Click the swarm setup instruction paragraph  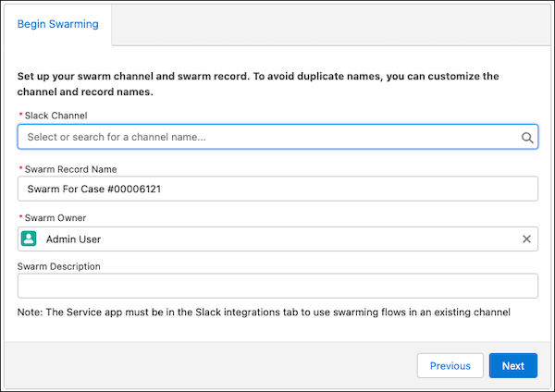(x=258, y=84)
